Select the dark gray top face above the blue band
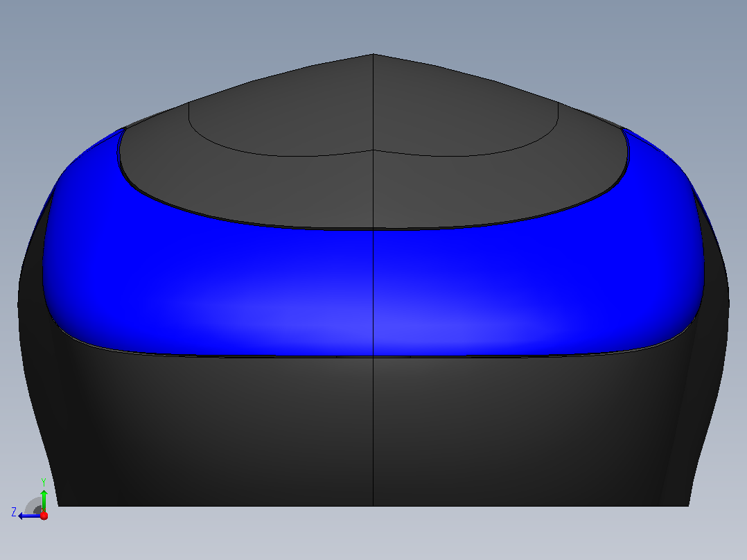 [373, 143]
